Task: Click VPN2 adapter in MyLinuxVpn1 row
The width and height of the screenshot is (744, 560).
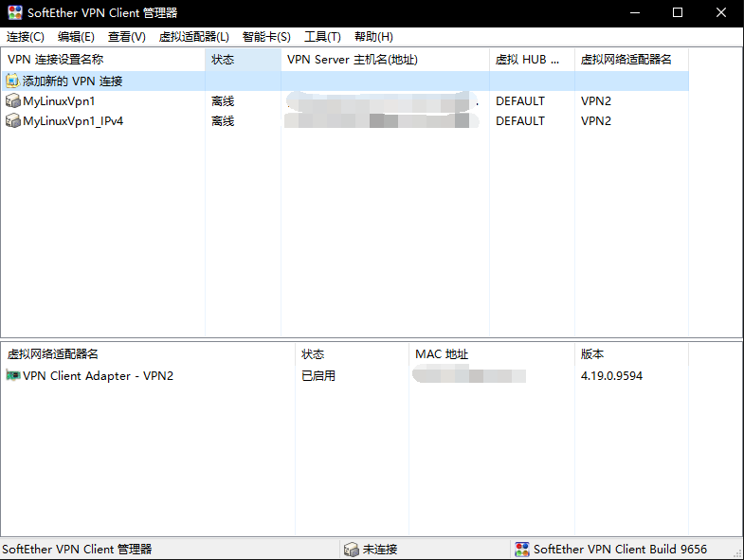Action: tap(596, 101)
